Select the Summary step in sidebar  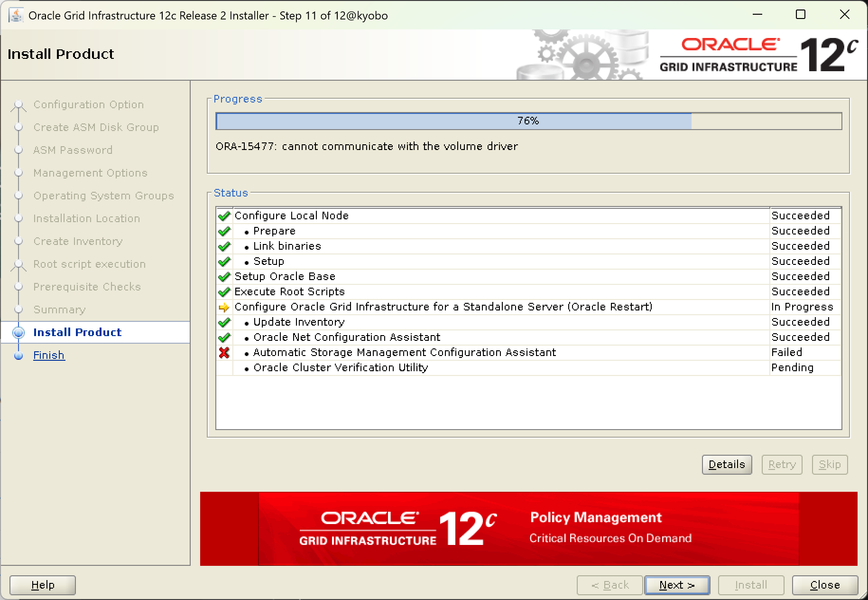point(59,309)
